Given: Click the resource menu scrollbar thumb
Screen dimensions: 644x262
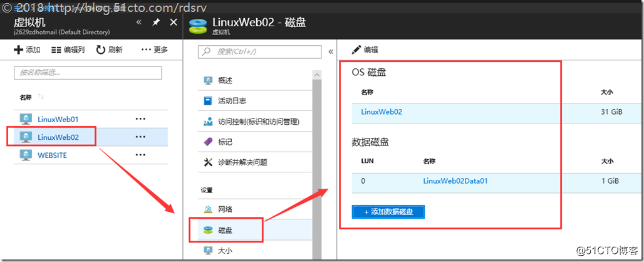Looking at the screenshot, I should point(316,169).
